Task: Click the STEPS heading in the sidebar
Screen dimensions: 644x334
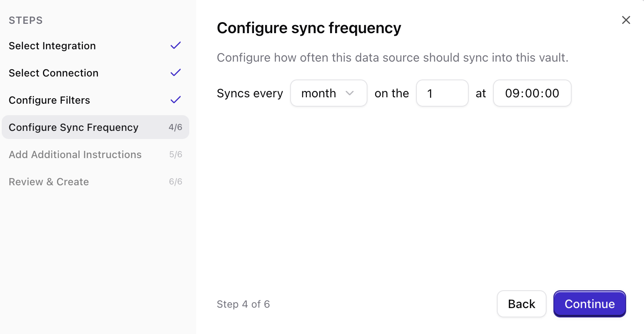Action: [26, 20]
